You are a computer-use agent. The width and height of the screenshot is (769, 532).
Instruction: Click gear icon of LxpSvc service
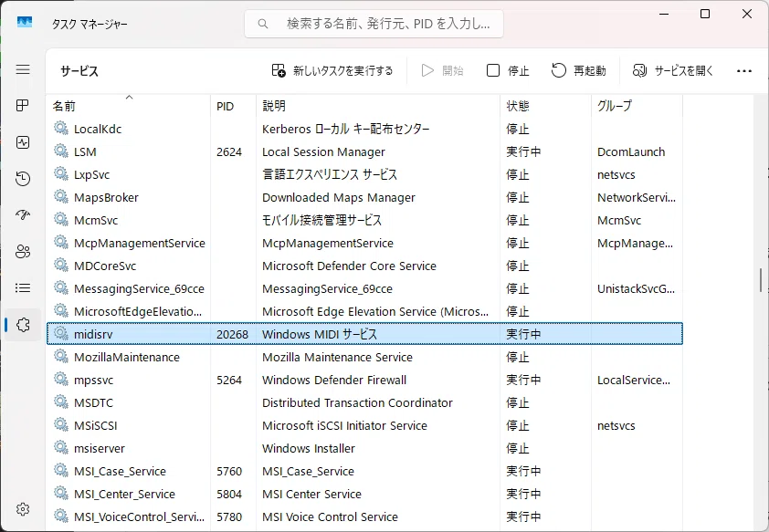pyautogui.click(x=61, y=174)
